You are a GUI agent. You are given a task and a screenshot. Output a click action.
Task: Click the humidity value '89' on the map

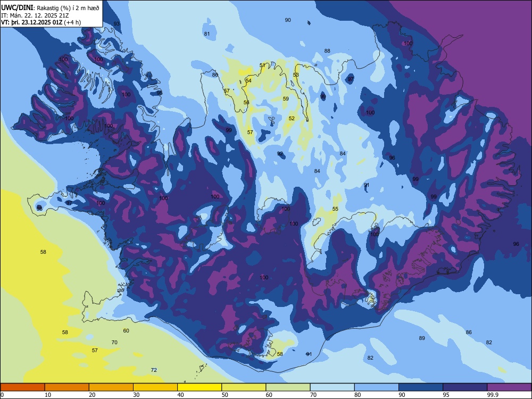click(x=422, y=338)
